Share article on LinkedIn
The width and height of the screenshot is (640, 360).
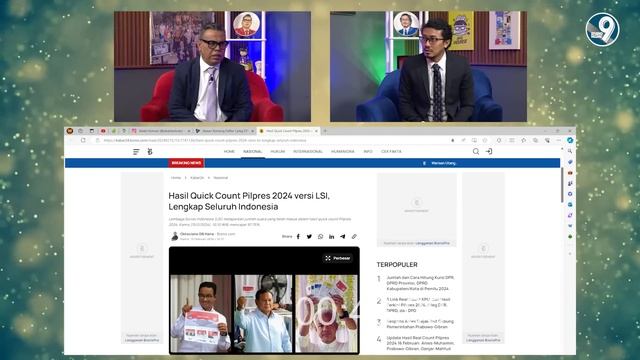pos(331,236)
